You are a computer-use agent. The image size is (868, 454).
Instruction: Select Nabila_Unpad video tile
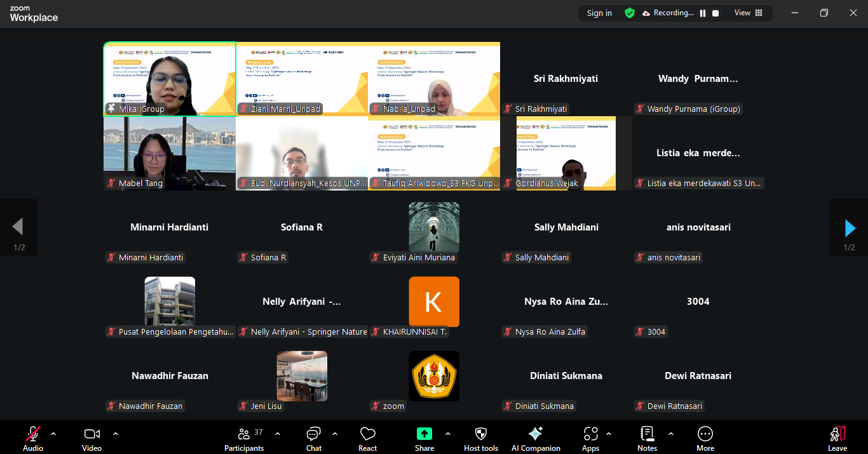click(x=434, y=79)
